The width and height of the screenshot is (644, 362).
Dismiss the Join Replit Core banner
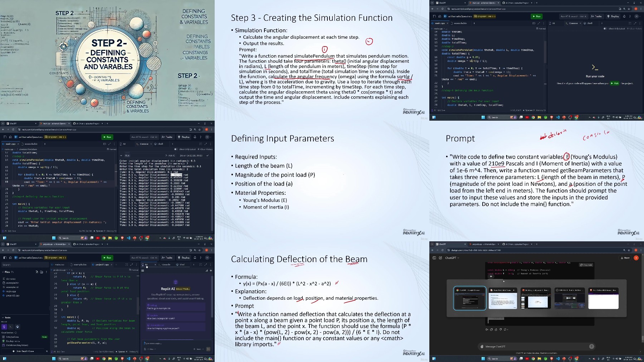pyautogui.click(x=47, y=351)
